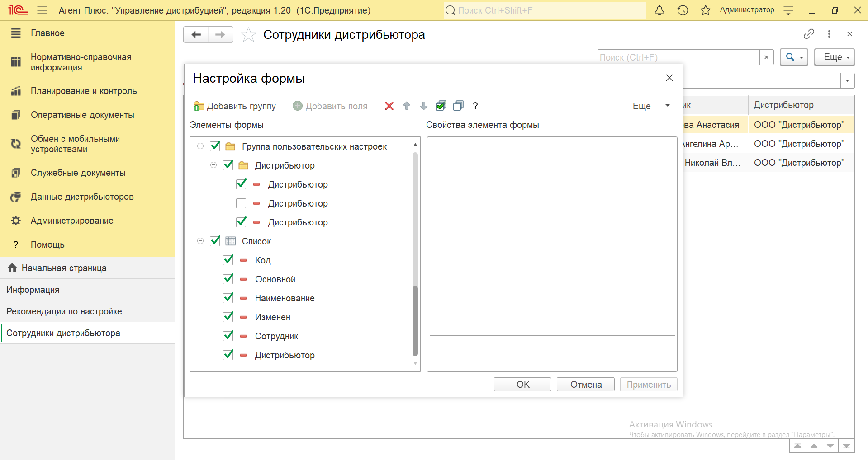Viewport: 868px width, 460px height.
Task: Open help question mark in Настройка формы
Action: [x=475, y=106]
